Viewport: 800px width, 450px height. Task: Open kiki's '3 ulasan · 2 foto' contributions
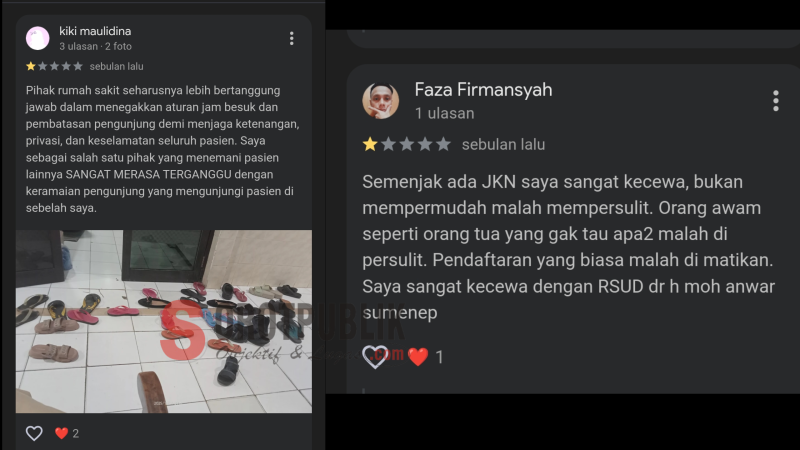coord(95,46)
